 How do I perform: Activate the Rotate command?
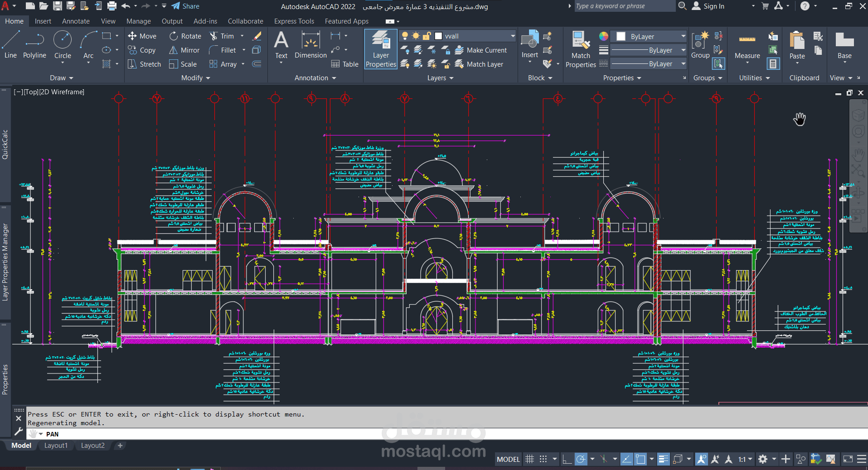185,36
